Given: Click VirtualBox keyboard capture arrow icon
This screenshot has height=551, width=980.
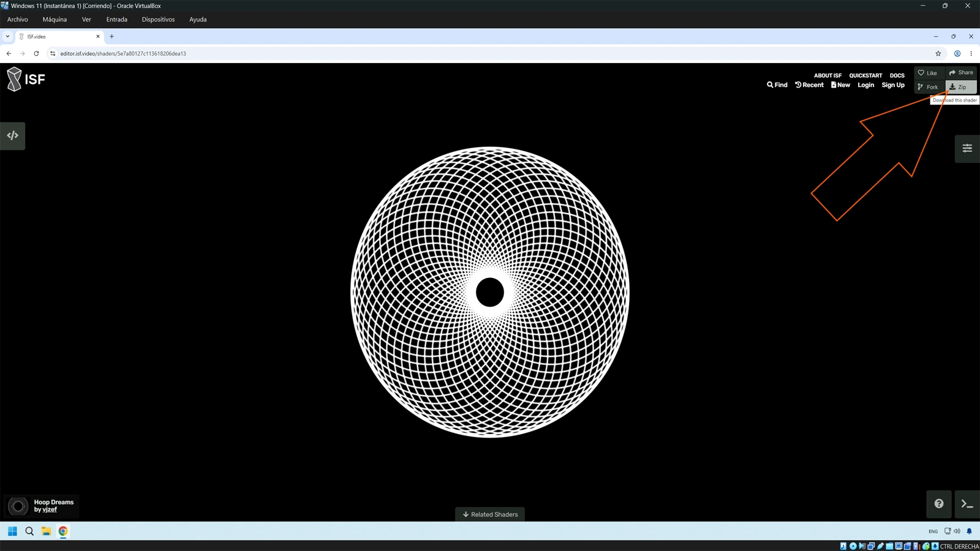Looking at the screenshot, I should pos(935,545).
